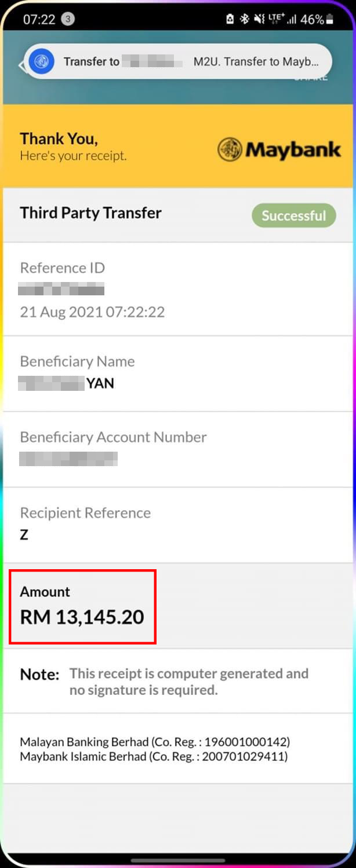This screenshot has height=868, width=356.
Task: Tap the partially hidden Share button
Action: 311,78
